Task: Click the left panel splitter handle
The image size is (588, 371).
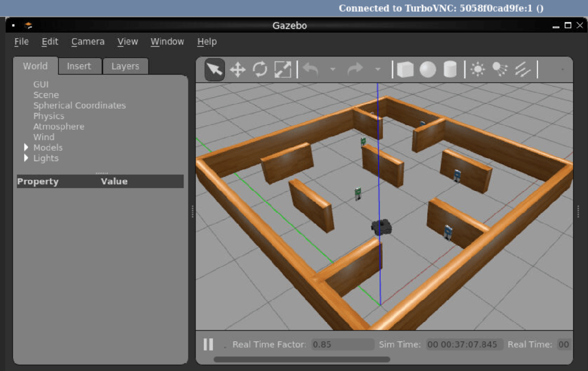Action: click(192, 211)
